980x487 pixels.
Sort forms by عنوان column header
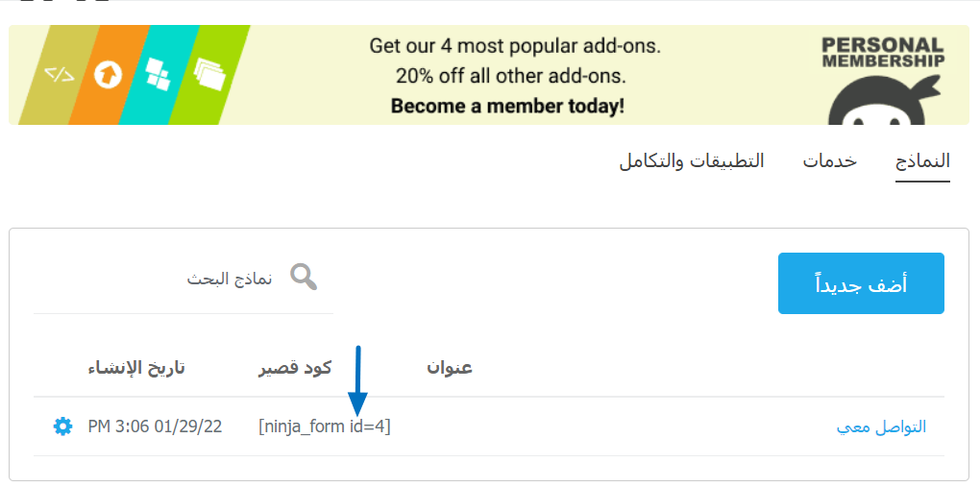(x=450, y=368)
